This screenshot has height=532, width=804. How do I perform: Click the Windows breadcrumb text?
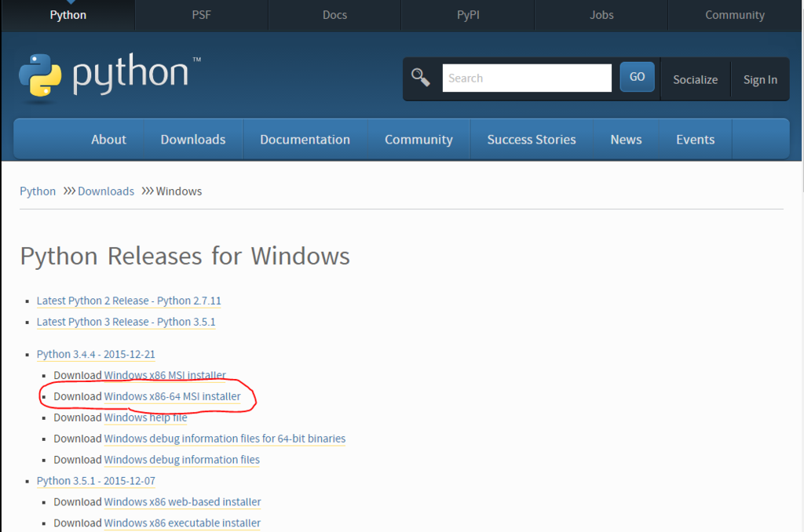[x=178, y=191]
